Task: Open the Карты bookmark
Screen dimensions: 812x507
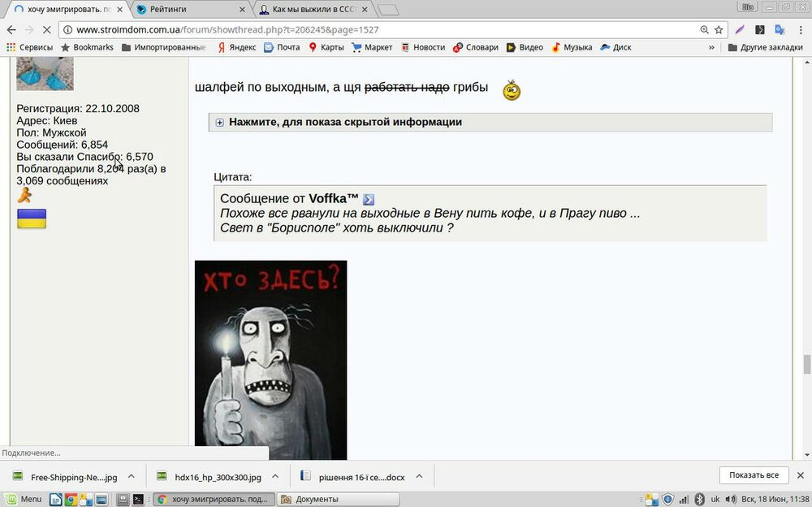Action: point(326,47)
